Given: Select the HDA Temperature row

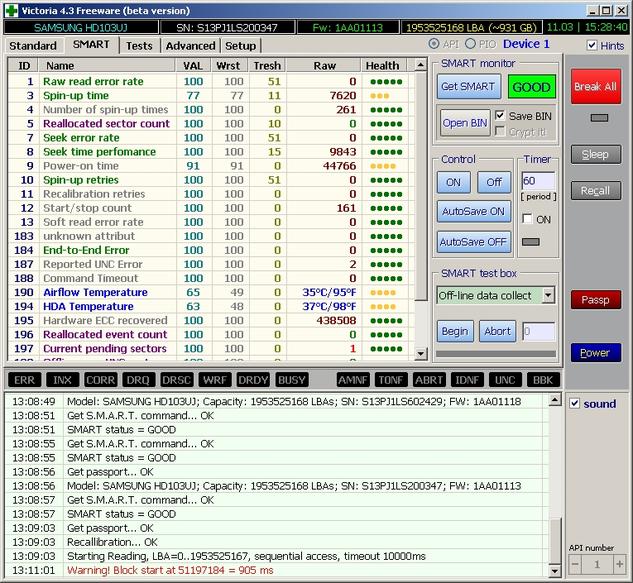Looking at the screenshot, I should pyautogui.click(x=209, y=306).
